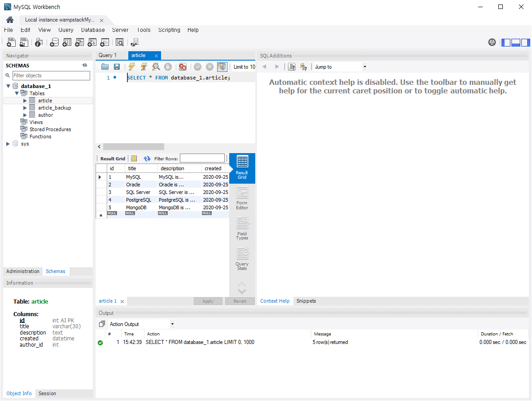Viewport: 532px width, 401px height.
Task: Open the Database menu
Action: click(x=93, y=30)
